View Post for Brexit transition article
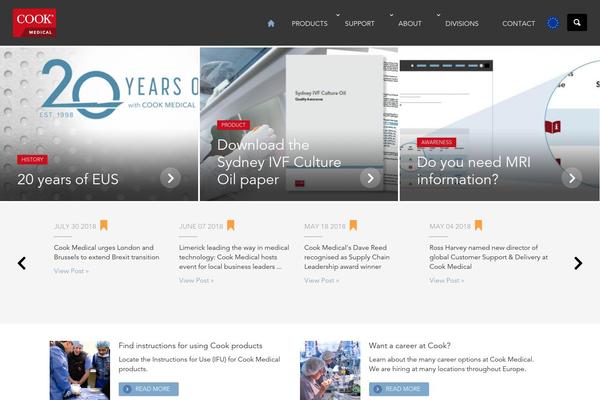The height and width of the screenshot is (400, 600). coord(71,271)
